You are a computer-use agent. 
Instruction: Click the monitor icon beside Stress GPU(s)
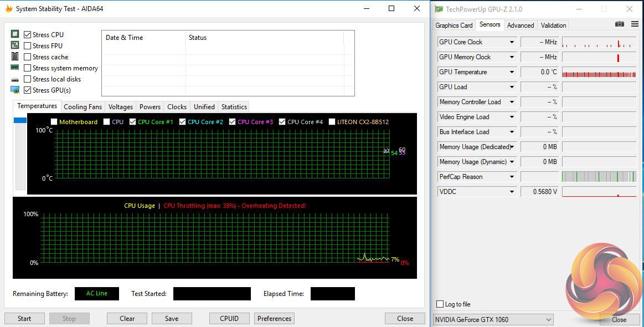pos(15,90)
